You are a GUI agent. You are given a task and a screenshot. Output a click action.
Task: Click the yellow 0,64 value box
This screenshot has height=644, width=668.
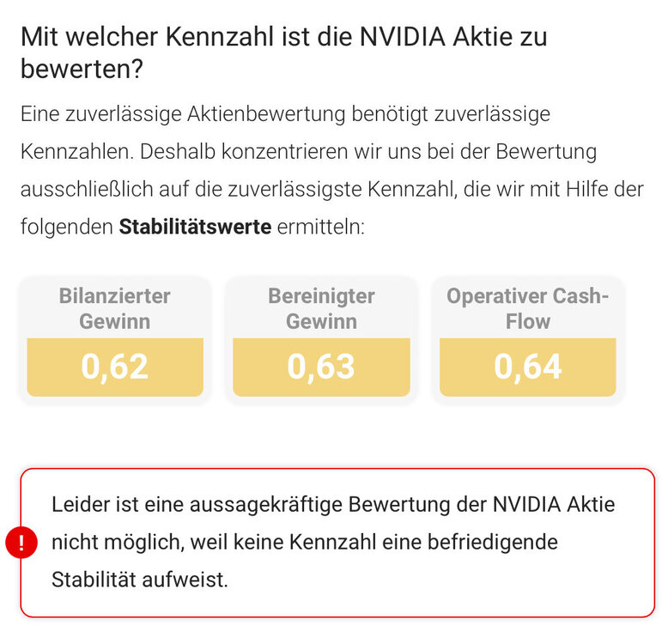(527, 367)
